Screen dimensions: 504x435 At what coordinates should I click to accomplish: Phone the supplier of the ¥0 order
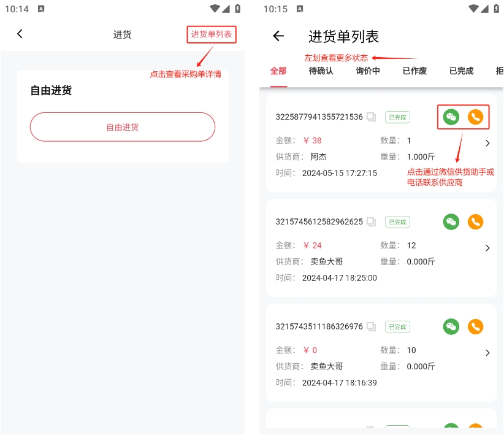pyautogui.click(x=475, y=326)
